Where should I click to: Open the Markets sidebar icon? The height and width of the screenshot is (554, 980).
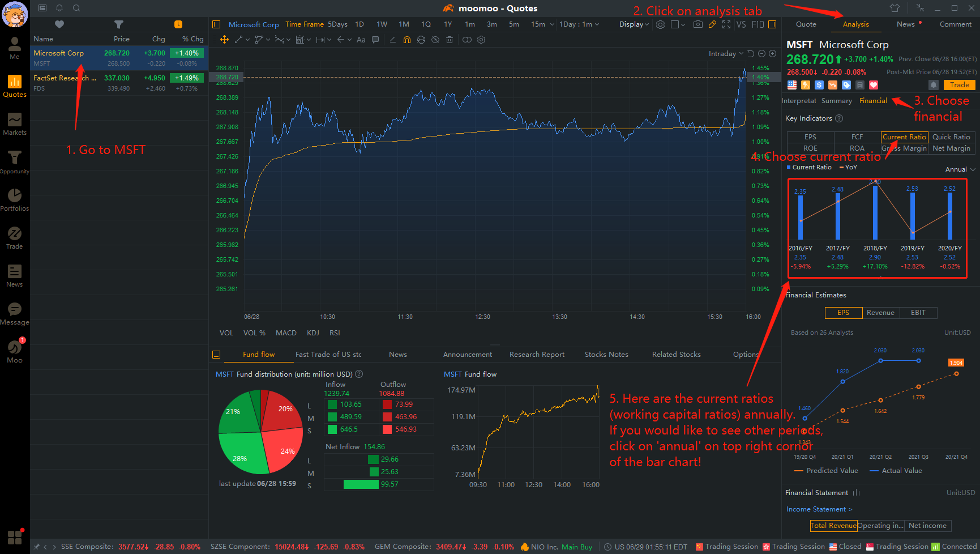(x=15, y=124)
